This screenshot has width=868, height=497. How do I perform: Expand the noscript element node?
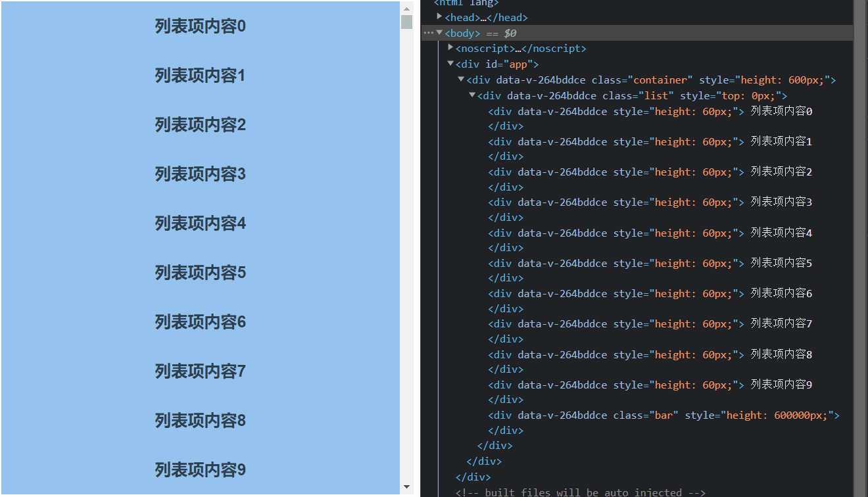click(450, 47)
